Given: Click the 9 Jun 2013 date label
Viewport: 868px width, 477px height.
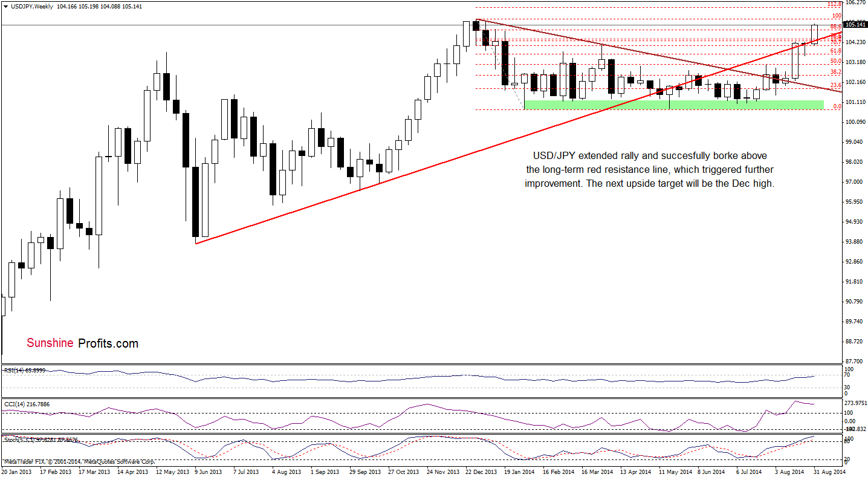Looking at the screenshot, I should pos(210,471).
